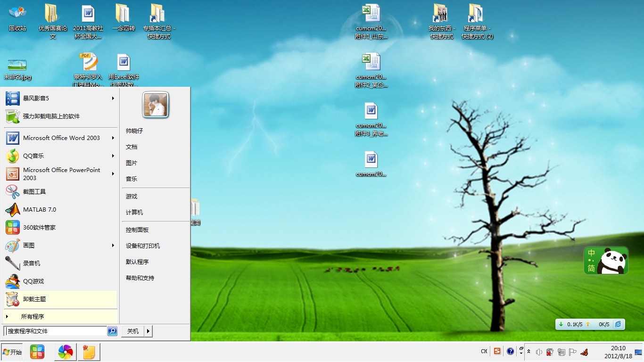Click inside the 搜索程序和文件 search box

click(x=57, y=331)
